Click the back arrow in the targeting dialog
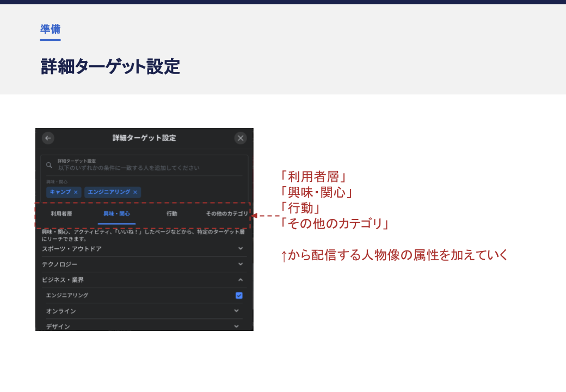 48,138
